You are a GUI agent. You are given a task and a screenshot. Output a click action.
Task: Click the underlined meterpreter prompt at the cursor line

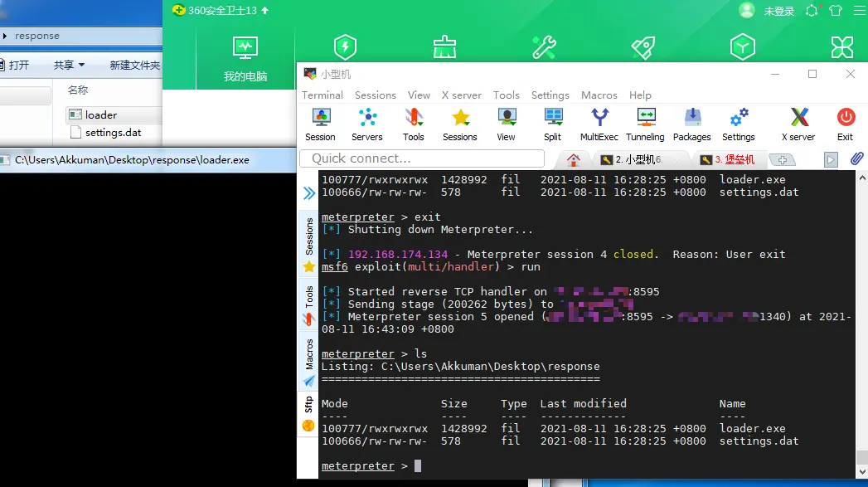point(357,466)
